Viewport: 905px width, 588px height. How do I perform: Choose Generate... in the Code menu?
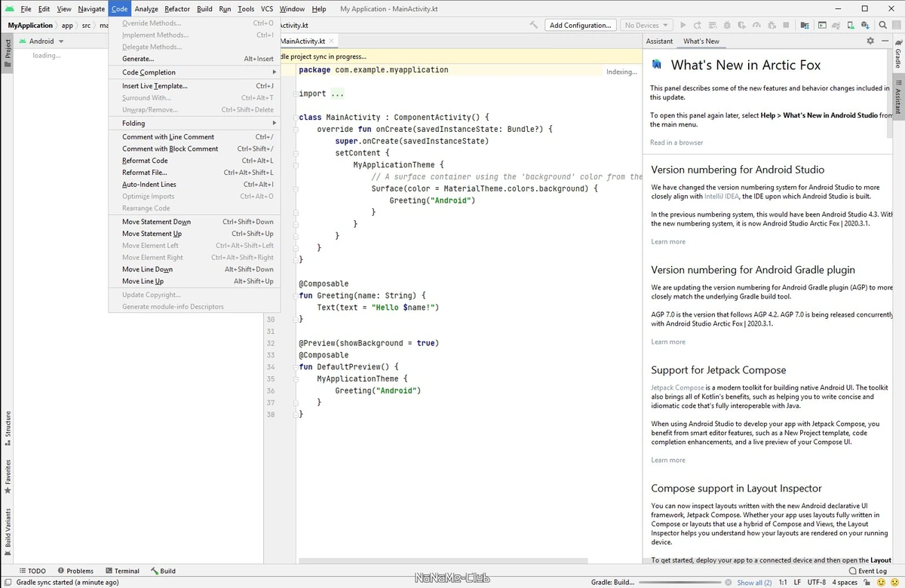click(195, 59)
